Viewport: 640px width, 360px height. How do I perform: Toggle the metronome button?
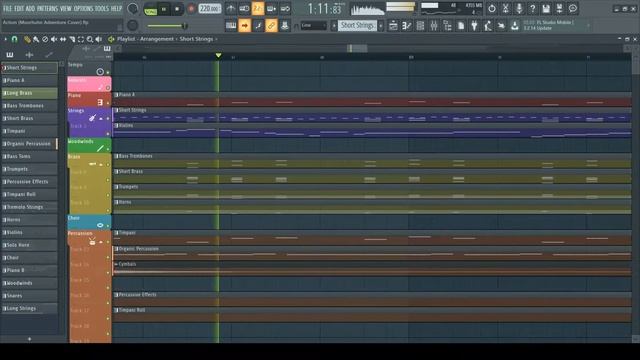[231, 9]
